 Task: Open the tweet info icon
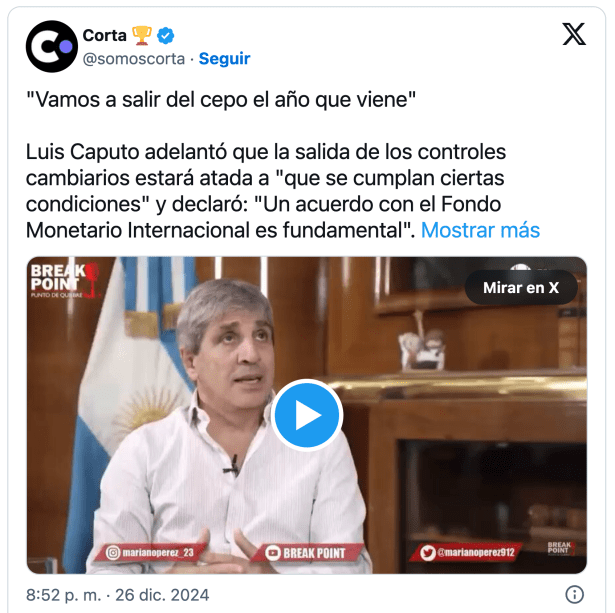coord(575,594)
